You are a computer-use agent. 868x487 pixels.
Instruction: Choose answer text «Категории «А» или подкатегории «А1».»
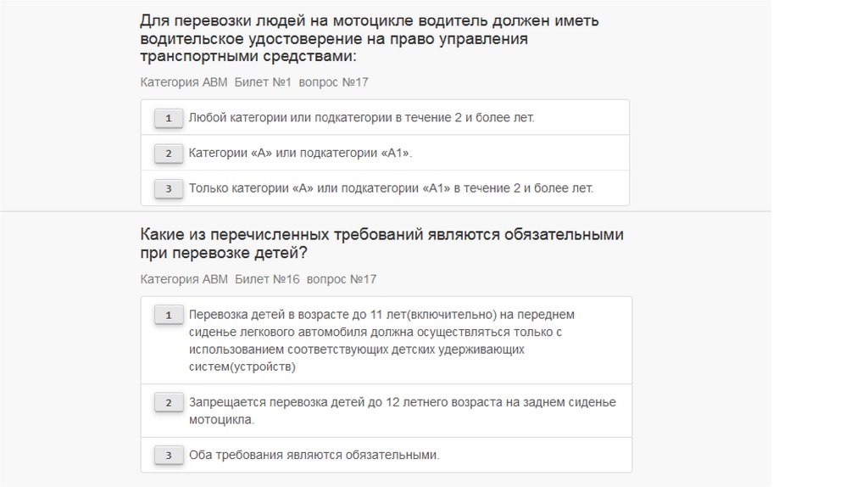pos(300,154)
